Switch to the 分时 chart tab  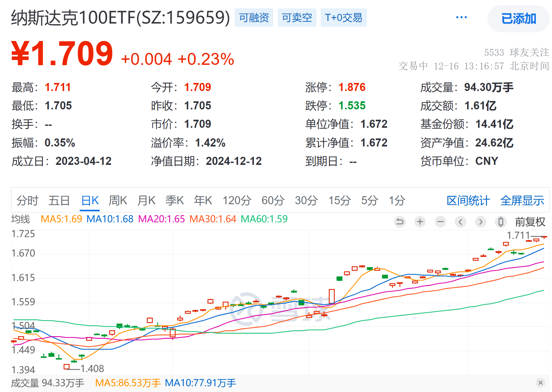27,200
